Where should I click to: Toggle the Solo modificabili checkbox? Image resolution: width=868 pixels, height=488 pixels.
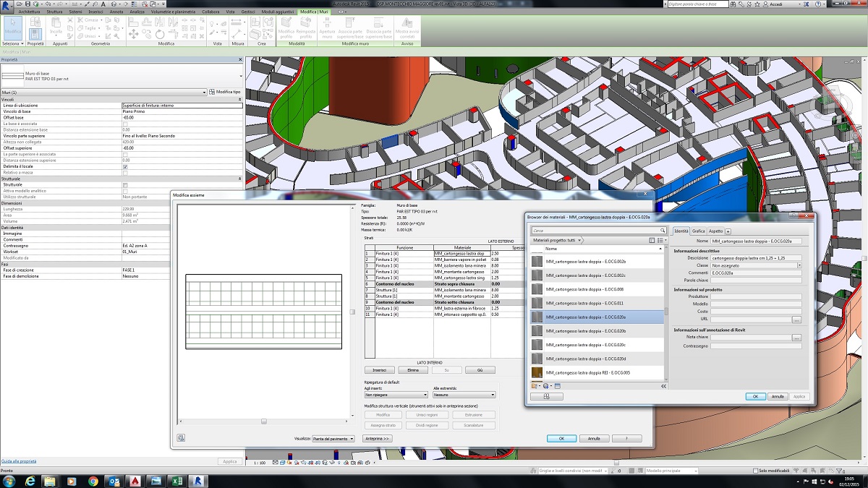[x=755, y=471]
